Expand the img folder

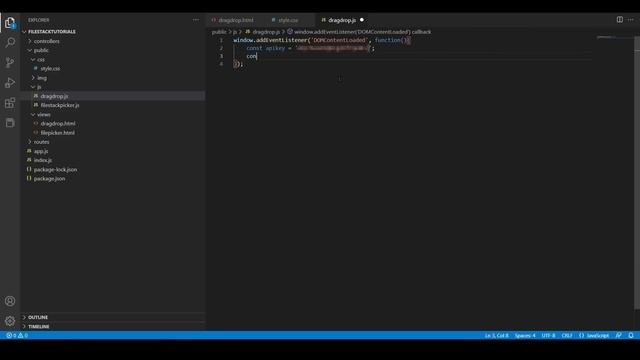(42, 78)
